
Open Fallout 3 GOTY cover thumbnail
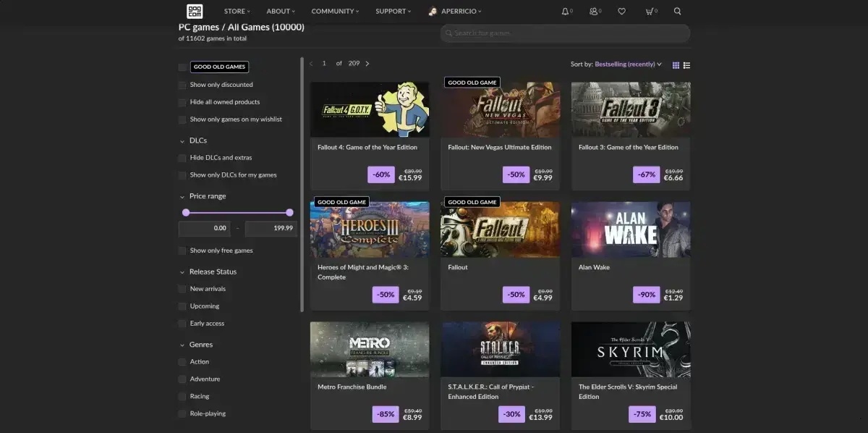(x=631, y=109)
